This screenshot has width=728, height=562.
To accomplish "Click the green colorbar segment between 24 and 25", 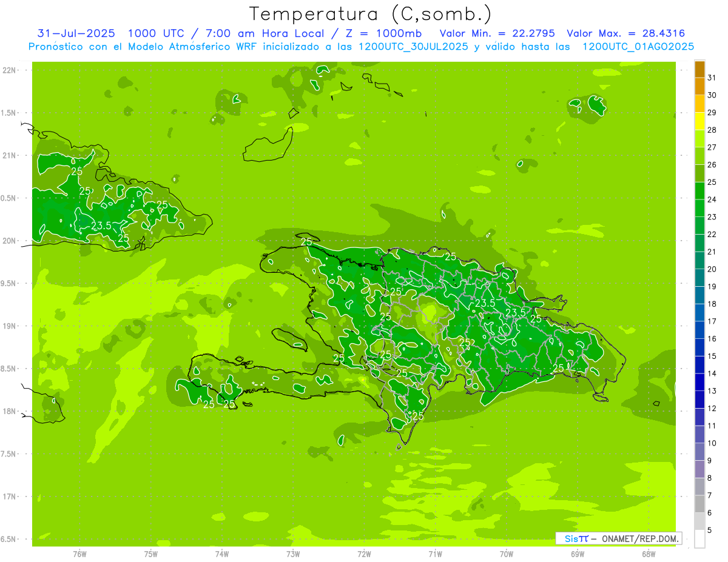I will tap(699, 190).
